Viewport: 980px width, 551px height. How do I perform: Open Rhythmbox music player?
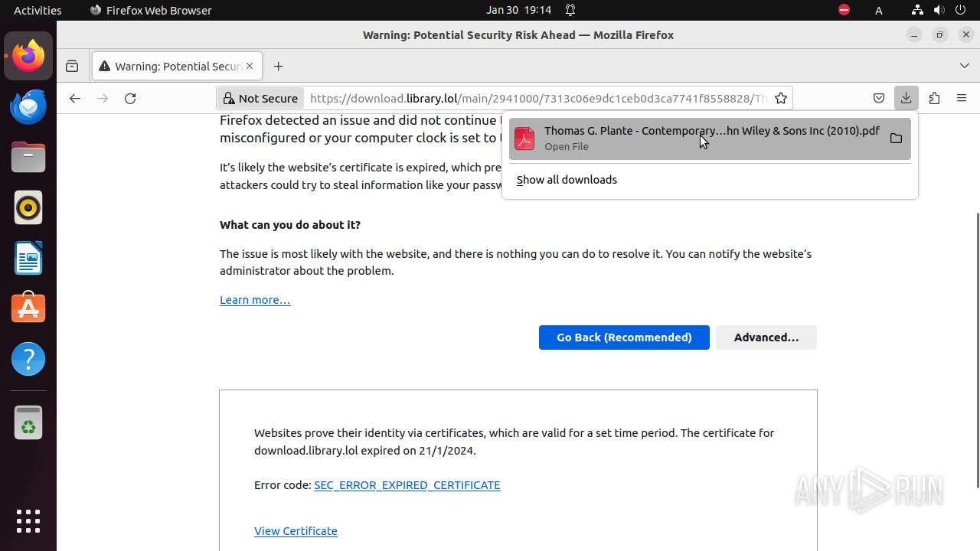tap(28, 207)
